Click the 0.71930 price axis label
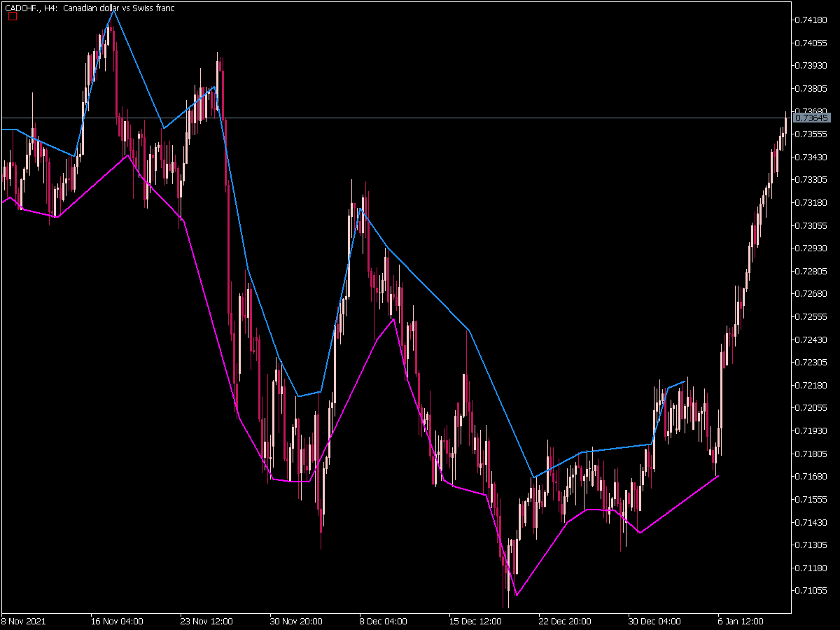This screenshot has width=840, height=630. pos(812,431)
